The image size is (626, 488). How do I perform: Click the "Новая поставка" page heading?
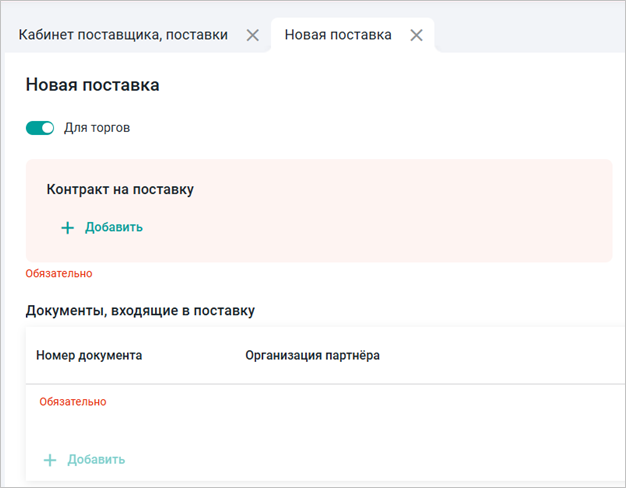coord(92,86)
